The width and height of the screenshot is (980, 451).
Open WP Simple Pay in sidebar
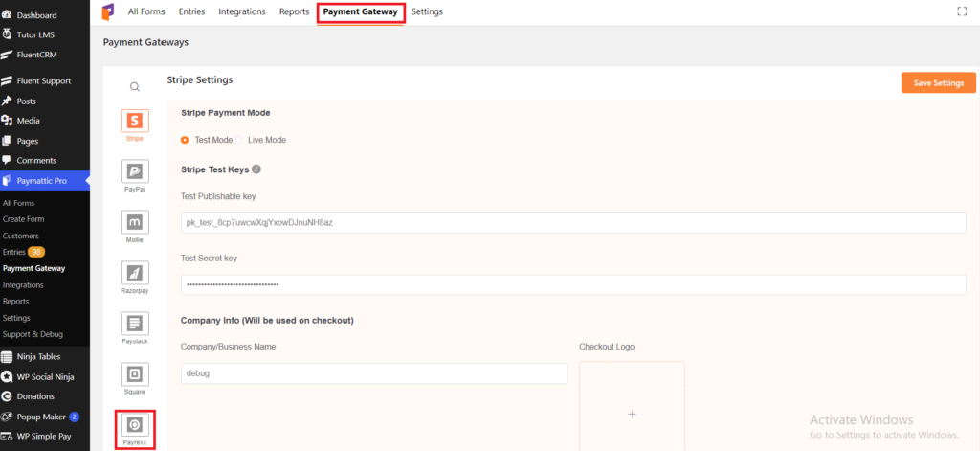[x=45, y=436]
